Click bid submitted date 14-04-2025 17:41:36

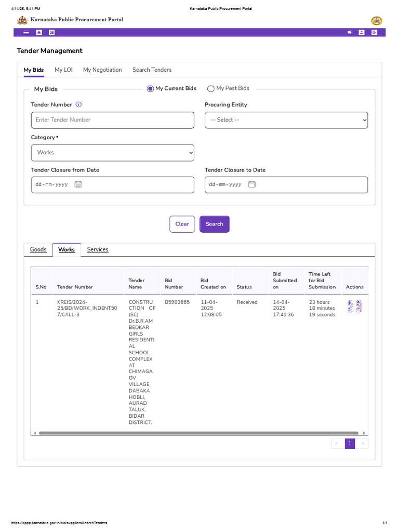tap(283, 309)
